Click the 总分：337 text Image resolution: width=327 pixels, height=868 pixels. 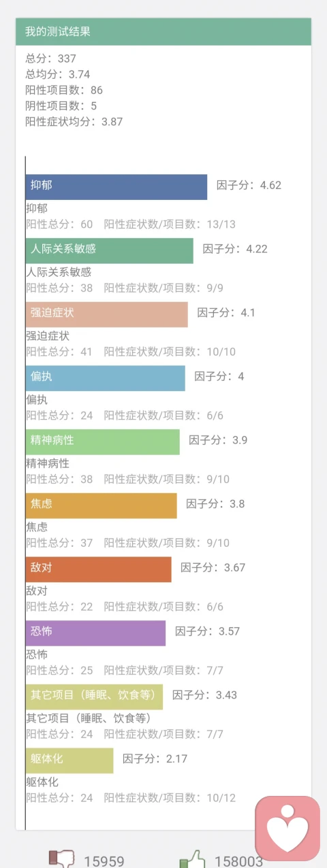point(51,59)
